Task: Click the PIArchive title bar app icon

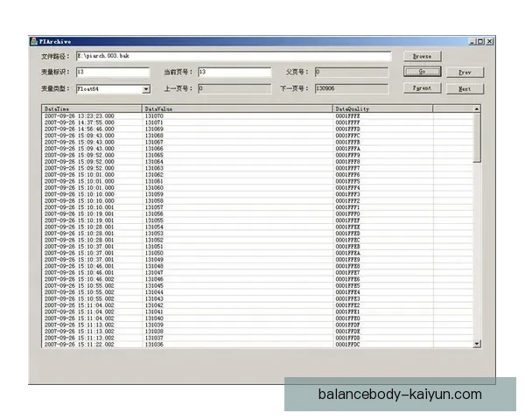Action: coord(33,41)
